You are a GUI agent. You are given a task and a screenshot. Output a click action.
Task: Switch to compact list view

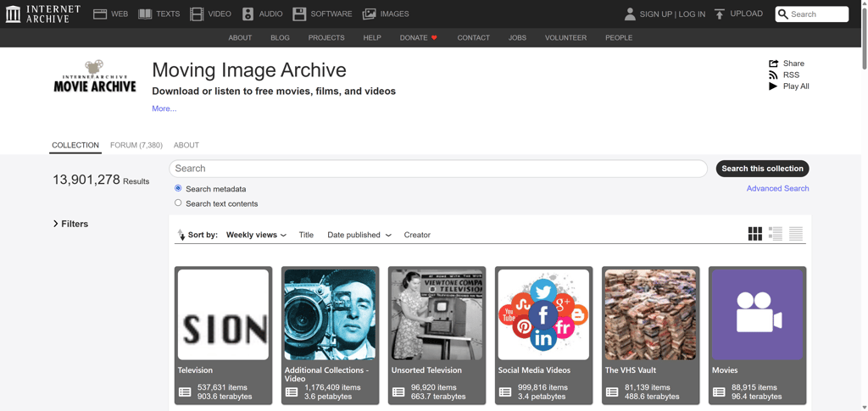[x=795, y=234]
